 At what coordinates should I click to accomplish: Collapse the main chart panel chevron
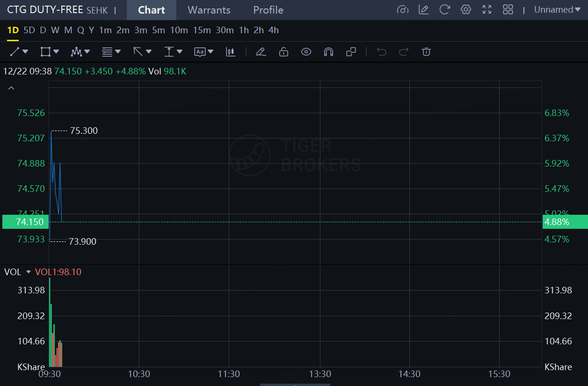(11, 88)
